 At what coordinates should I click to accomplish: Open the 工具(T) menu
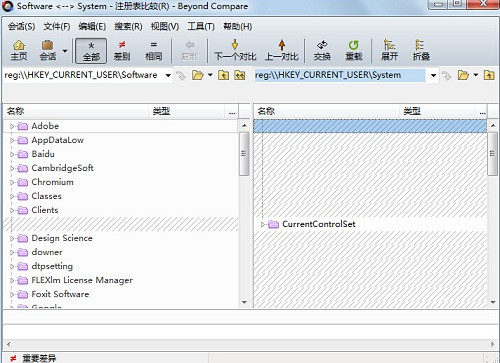point(201,26)
